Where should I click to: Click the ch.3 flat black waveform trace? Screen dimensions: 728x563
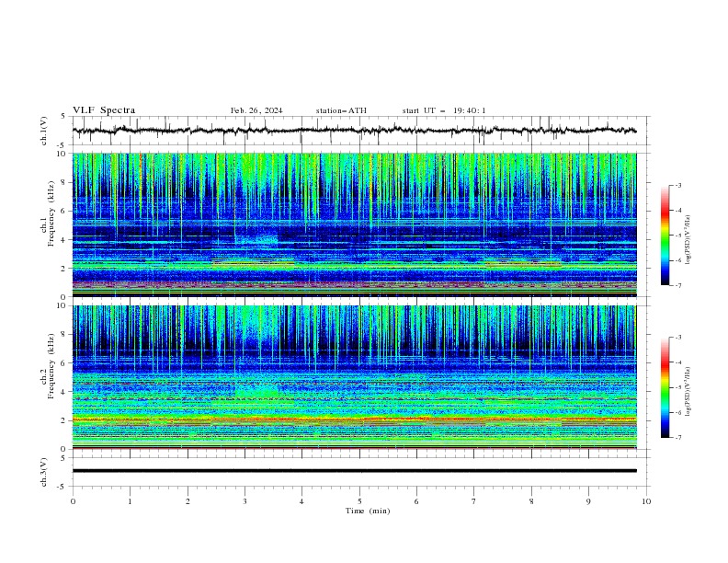coord(354,471)
